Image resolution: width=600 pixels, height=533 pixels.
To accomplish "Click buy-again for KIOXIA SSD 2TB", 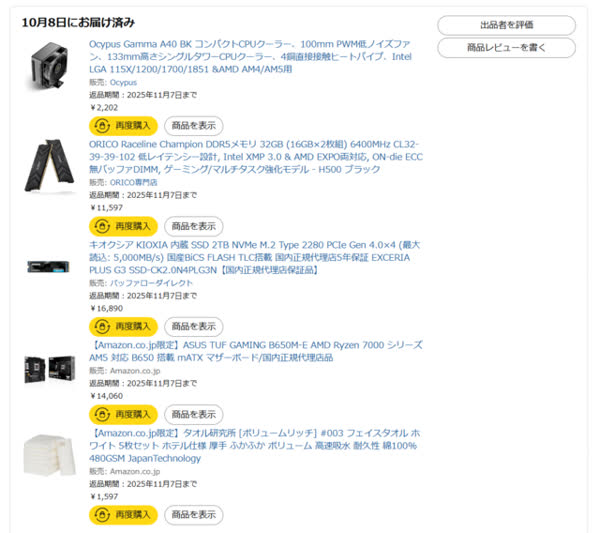I will click(x=123, y=326).
